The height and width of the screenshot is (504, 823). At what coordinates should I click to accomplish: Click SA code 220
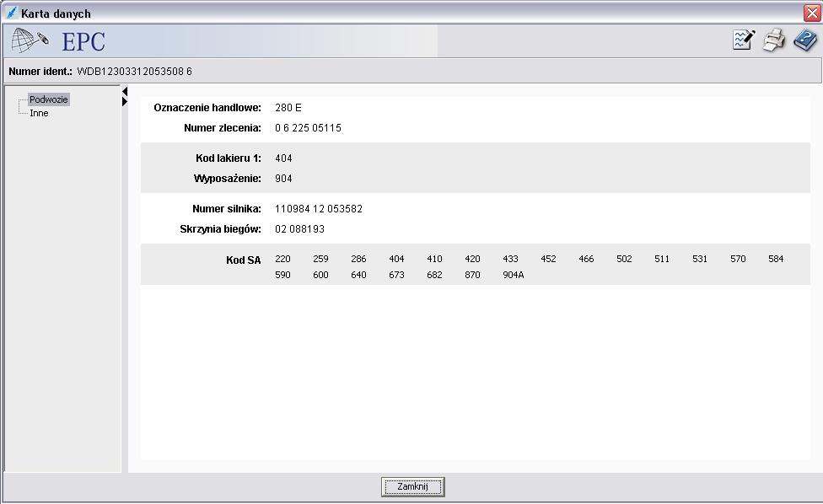coord(282,259)
